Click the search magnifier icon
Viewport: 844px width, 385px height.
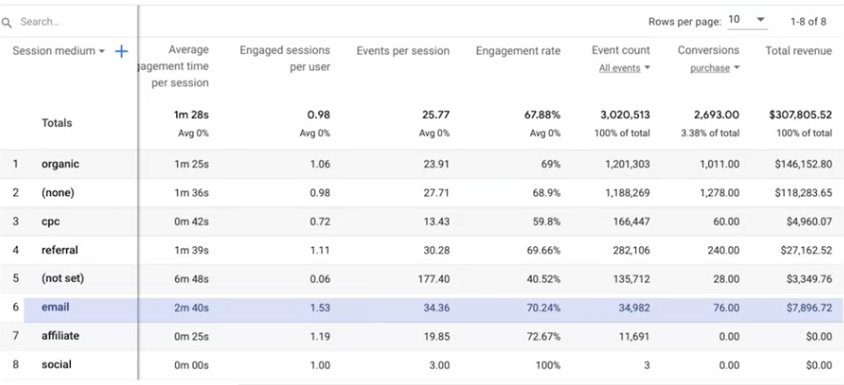6,23
